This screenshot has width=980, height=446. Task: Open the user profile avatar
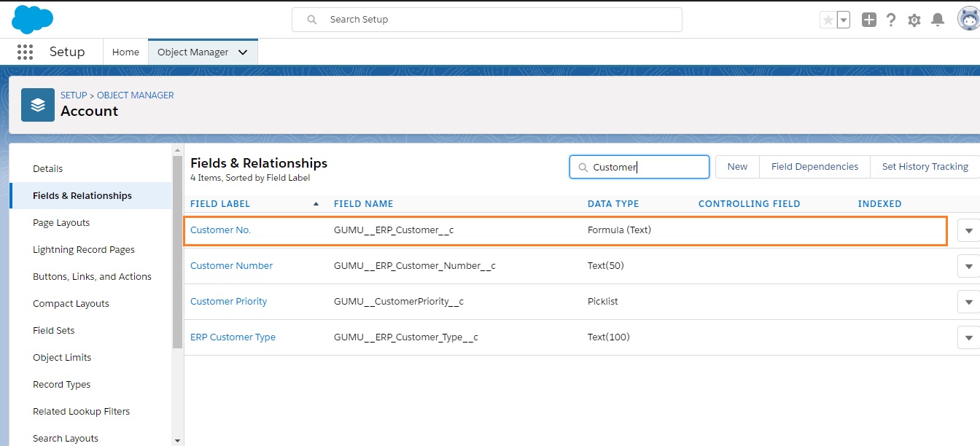click(x=968, y=20)
